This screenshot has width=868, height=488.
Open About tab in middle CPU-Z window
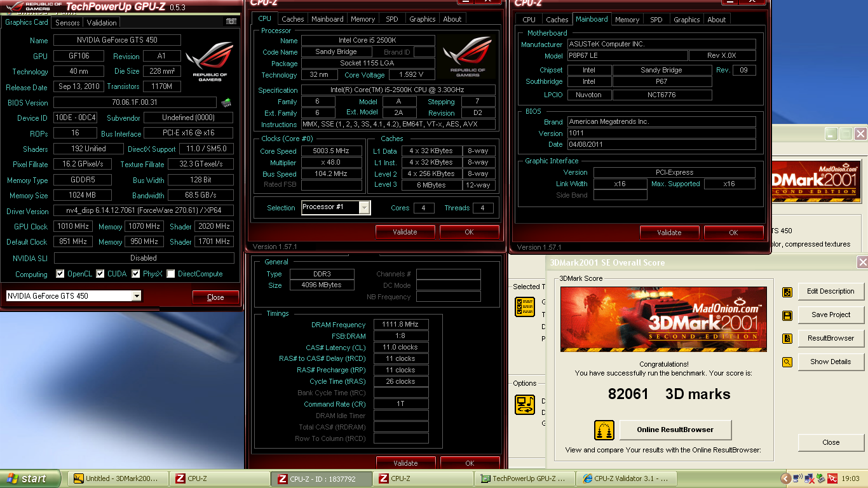452,19
